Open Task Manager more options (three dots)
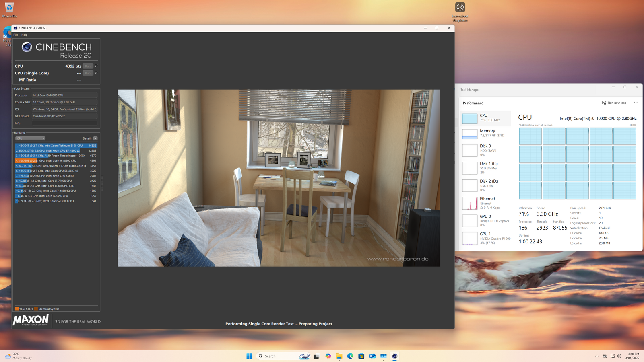644x362 pixels. coord(636,103)
